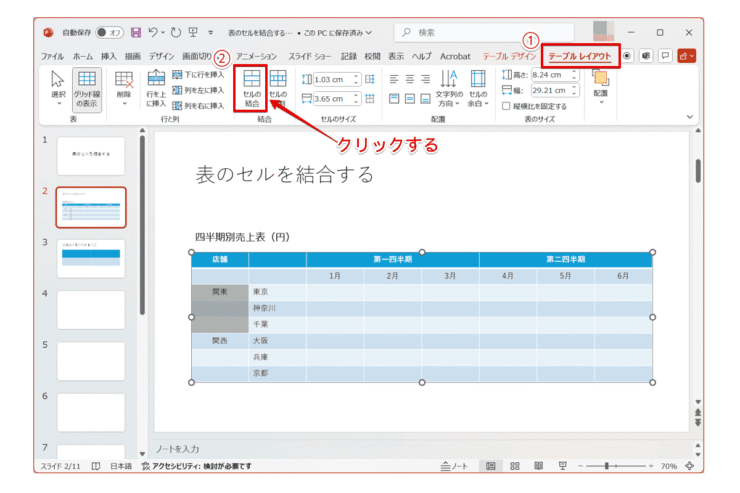Switch to Reading view
This screenshot has width=740, height=493.
(538, 466)
